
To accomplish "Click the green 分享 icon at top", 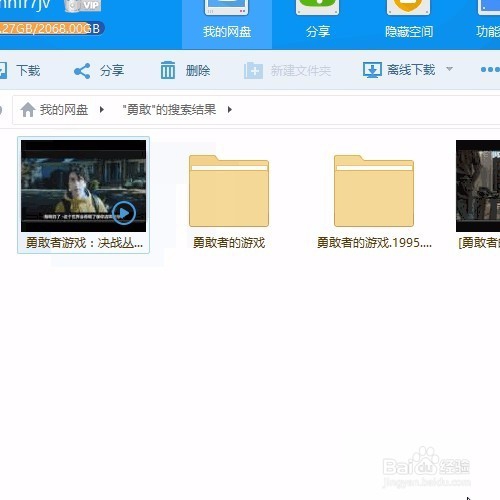I will pyautogui.click(x=317, y=7).
